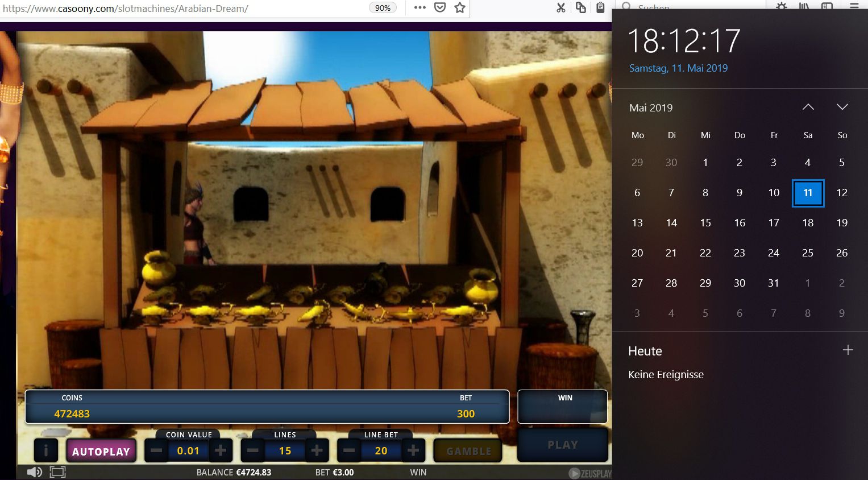This screenshot has height=480, width=868.
Task: Click the GAMBLE button
Action: click(468, 451)
